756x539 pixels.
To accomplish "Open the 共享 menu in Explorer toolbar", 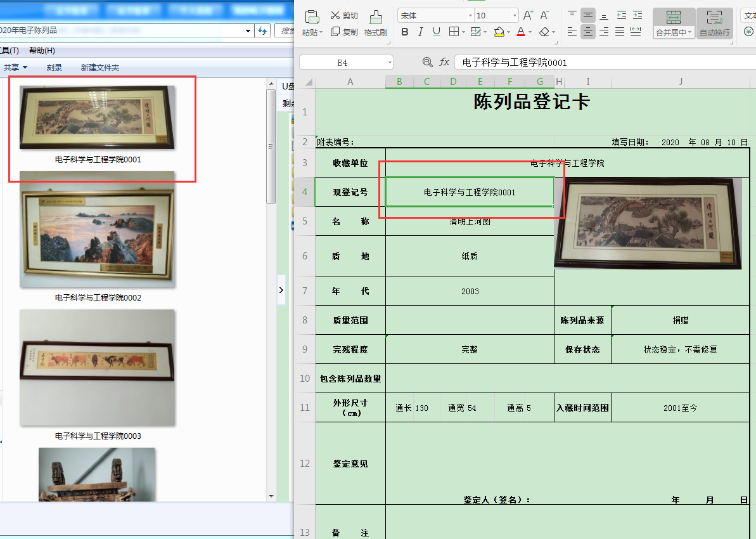I will pyautogui.click(x=15, y=67).
